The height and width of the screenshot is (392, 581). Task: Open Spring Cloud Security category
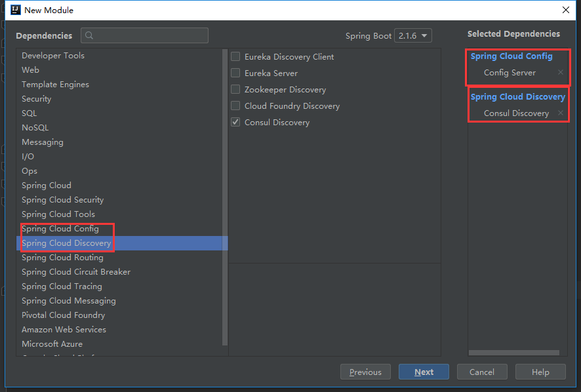pyautogui.click(x=119, y=200)
